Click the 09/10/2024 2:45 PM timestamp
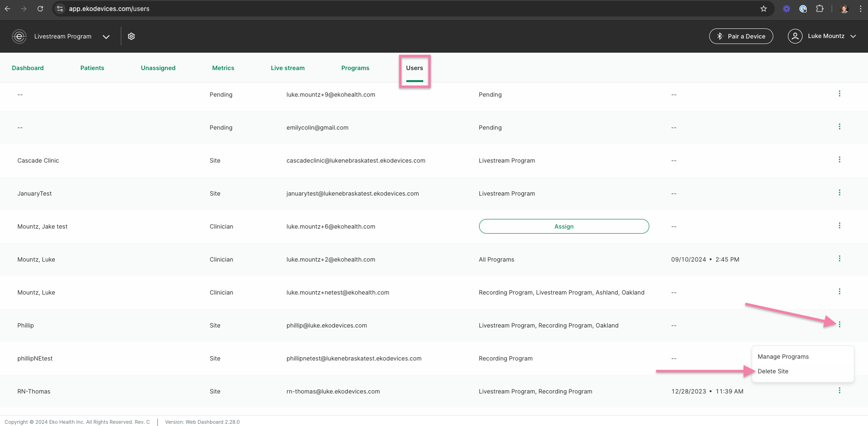Screen dimensions: 868x426 point(705,259)
